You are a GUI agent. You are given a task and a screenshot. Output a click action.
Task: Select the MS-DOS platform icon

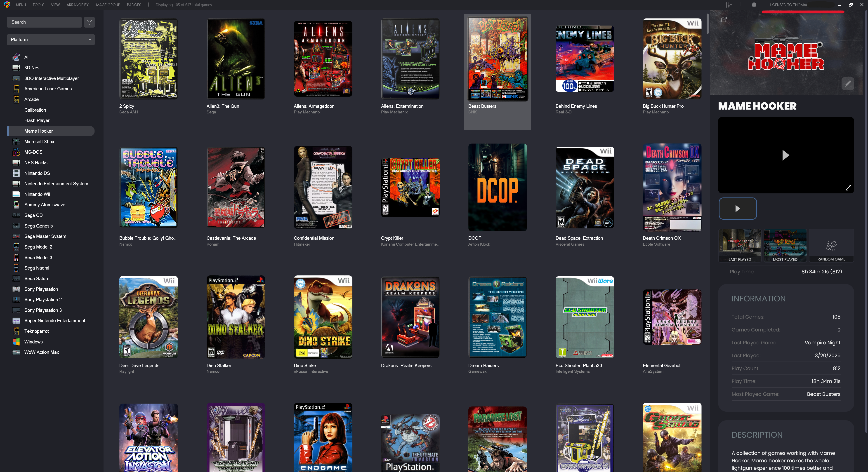coord(16,152)
